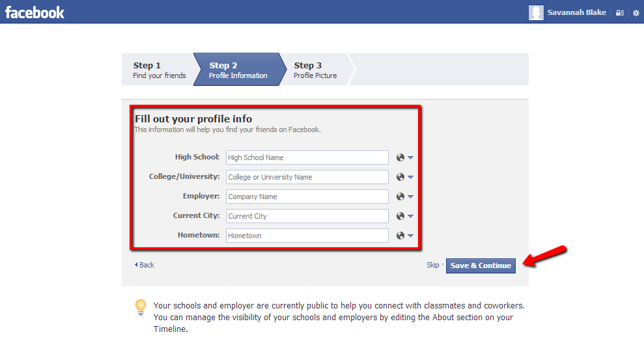The height and width of the screenshot is (341, 644).
Task: Go to Step 1 Find your friends
Action: [159, 70]
